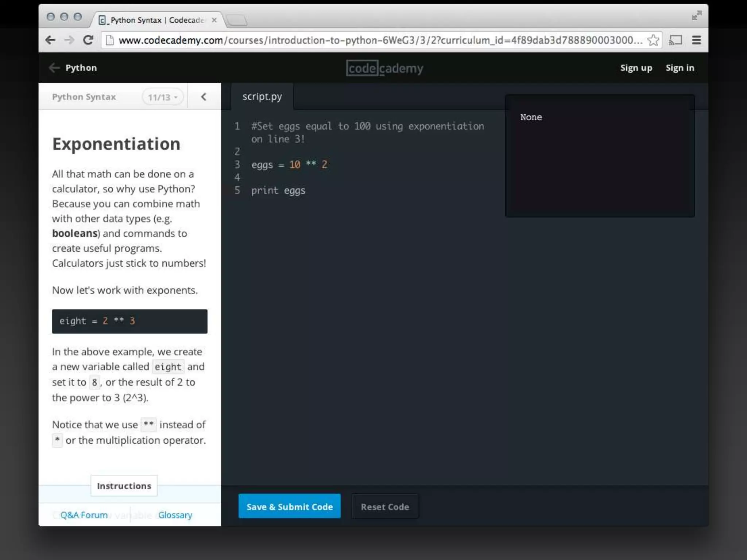Reload the page with refresh icon

coord(88,40)
